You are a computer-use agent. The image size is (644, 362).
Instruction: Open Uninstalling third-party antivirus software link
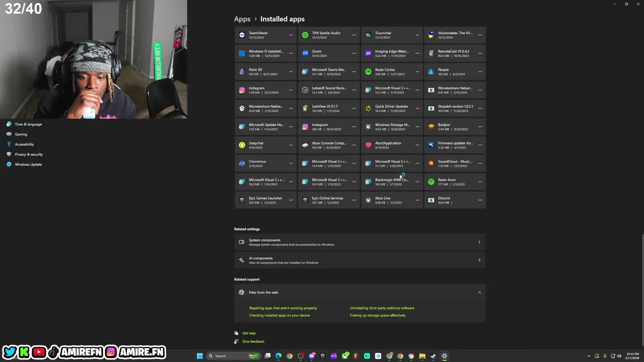pos(382,308)
